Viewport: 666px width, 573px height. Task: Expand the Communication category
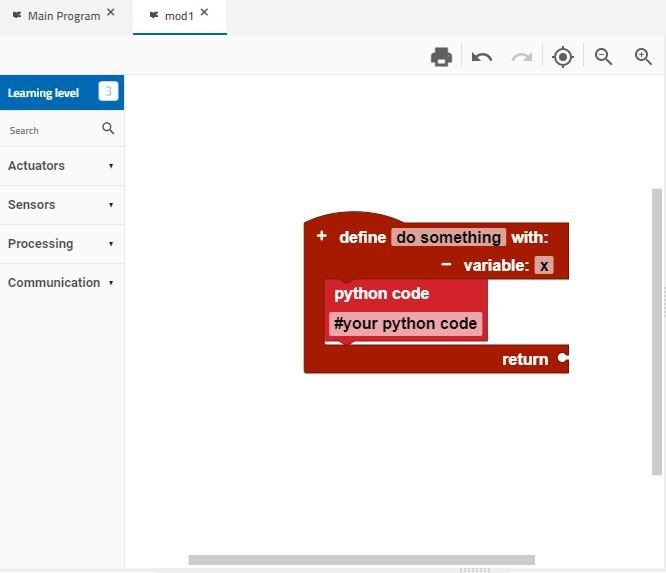pos(61,283)
